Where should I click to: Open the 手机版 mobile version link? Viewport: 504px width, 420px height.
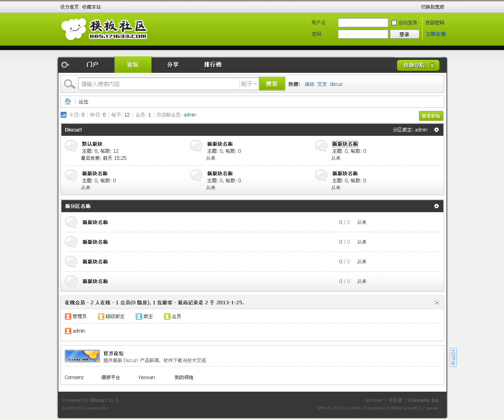395,400
